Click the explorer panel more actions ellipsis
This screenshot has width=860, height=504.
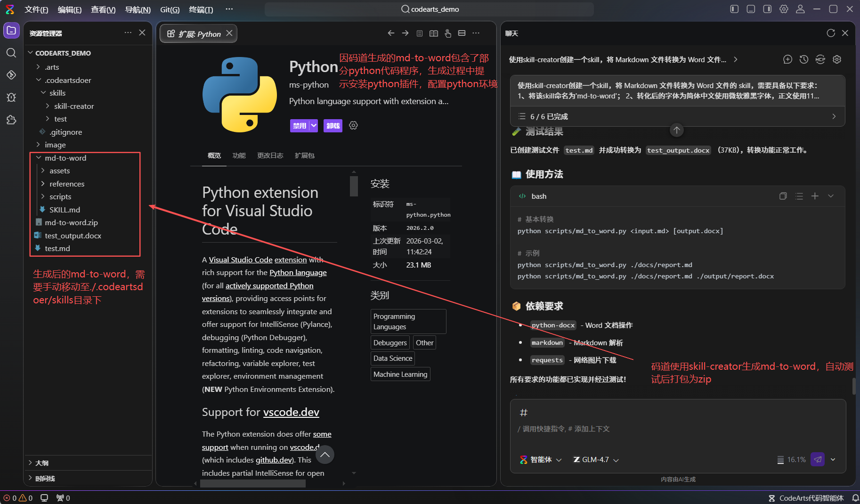128,33
